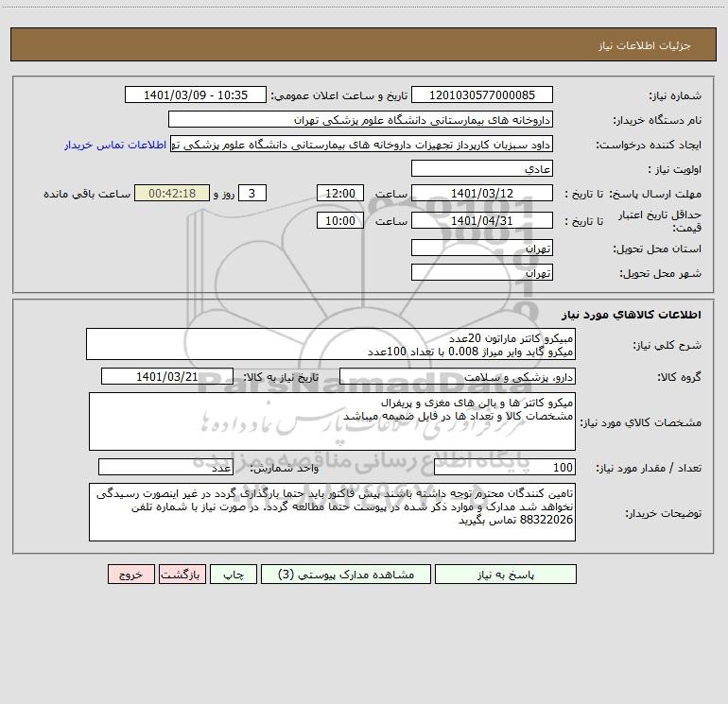The image size is (728, 704).
Task: Click label استان محل تحویل
Action: pos(657,249)
